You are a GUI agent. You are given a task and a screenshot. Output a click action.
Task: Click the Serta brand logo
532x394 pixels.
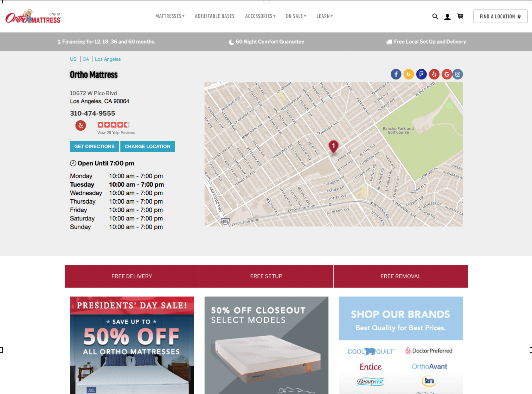[x=429, y=381]
